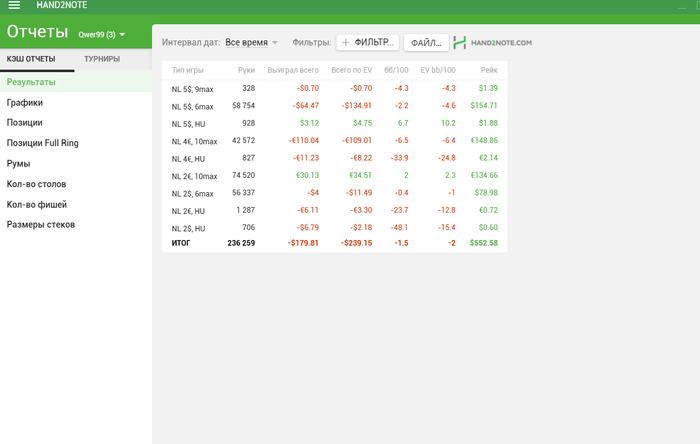Viewport: 700px width, 444px height.
Task: Open the 'Кол-во столов' report
Action: [37, 184]
